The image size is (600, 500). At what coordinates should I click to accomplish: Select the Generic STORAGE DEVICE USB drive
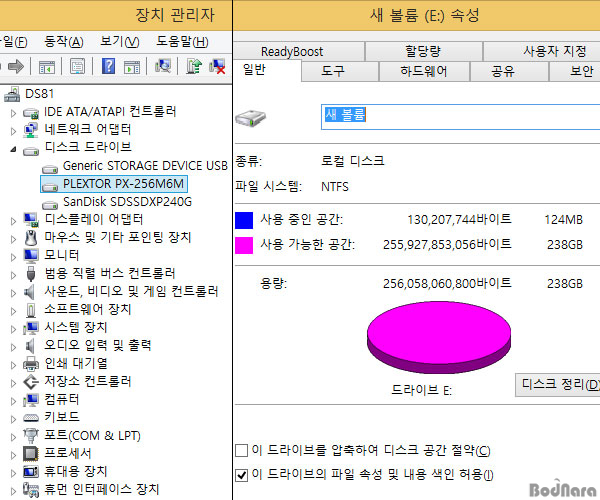(x=145, y=166)
